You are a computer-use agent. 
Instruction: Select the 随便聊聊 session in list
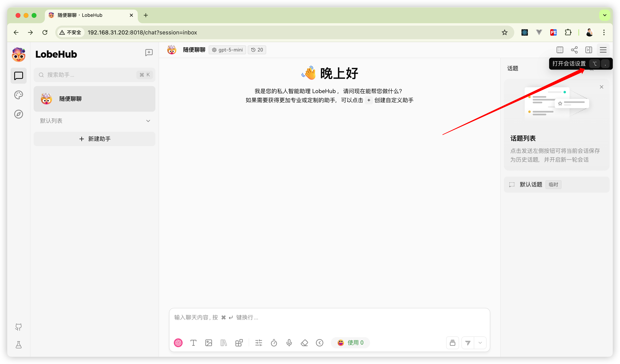(95, 99)
